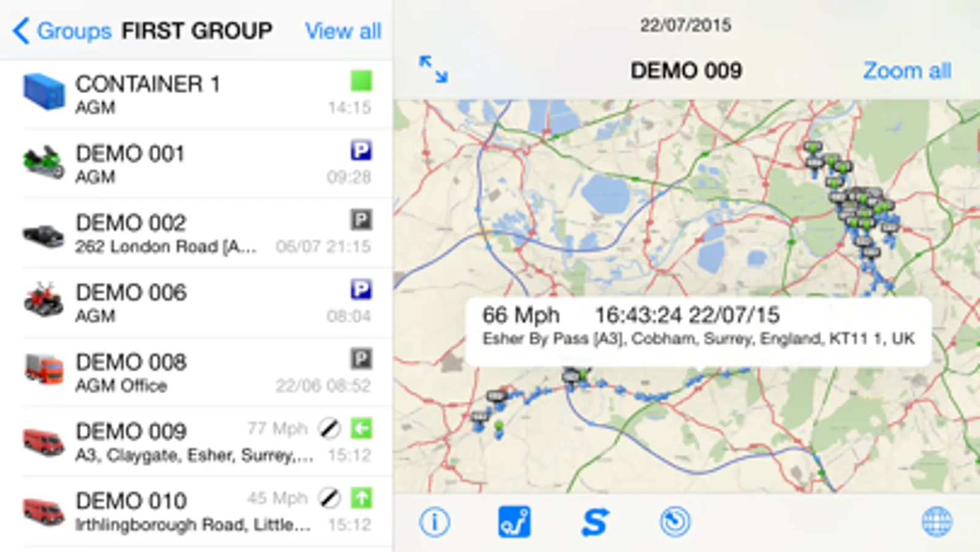Tap A3, Claygate, Esher address text

tap(194, 455)
